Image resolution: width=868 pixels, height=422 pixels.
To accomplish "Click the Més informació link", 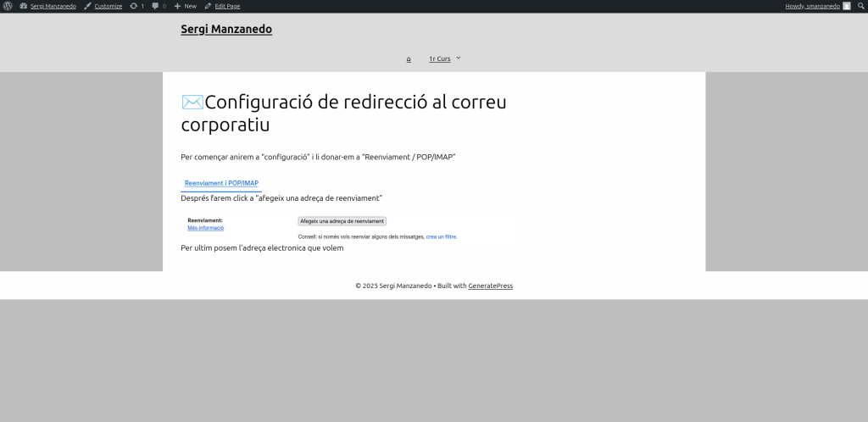I will [205, 228].
